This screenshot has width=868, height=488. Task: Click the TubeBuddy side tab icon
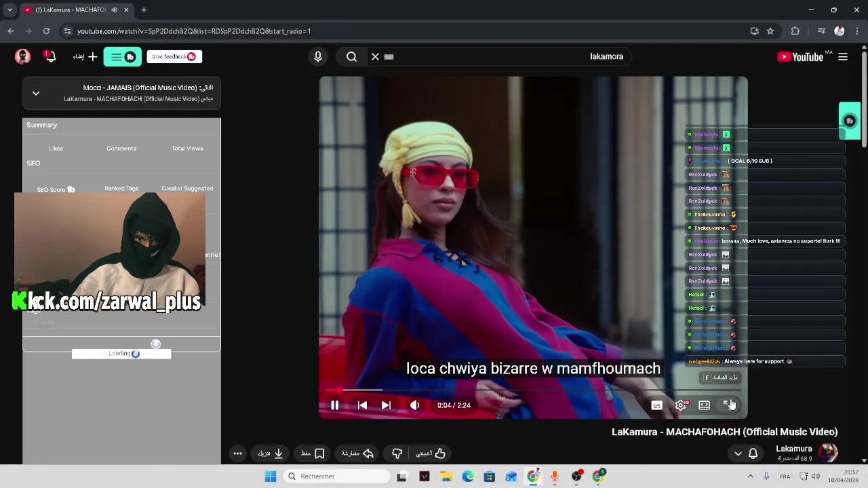pos(850,121)
